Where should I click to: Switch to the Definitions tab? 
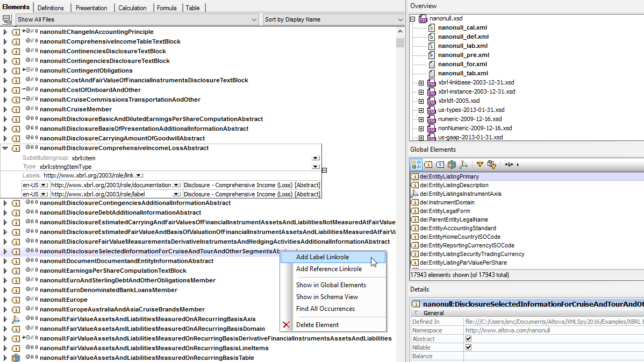(x=51, y=8)
